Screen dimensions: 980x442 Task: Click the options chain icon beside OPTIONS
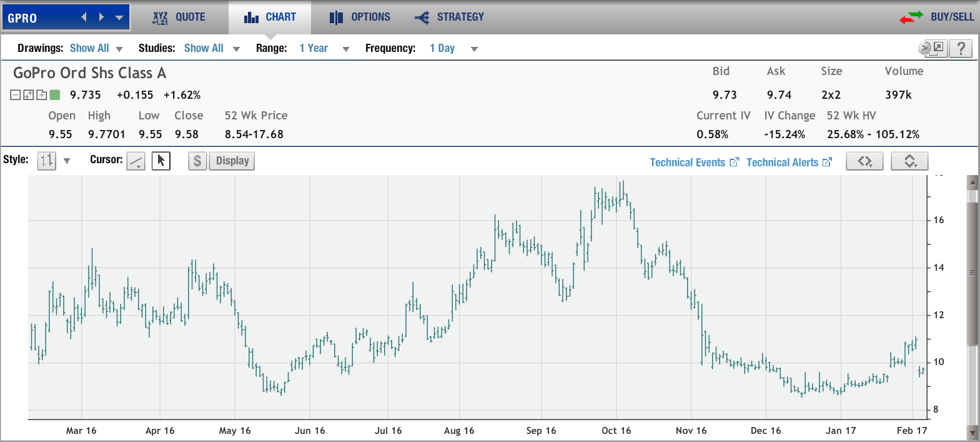[336, 18]
